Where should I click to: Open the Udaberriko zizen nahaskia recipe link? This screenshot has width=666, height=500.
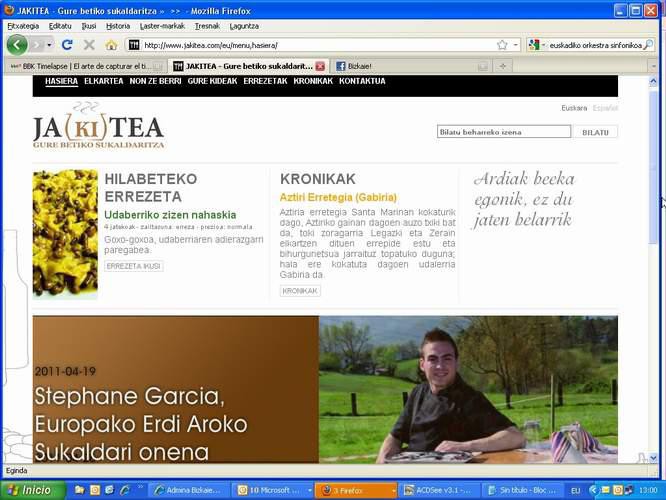tap(170, 215)
